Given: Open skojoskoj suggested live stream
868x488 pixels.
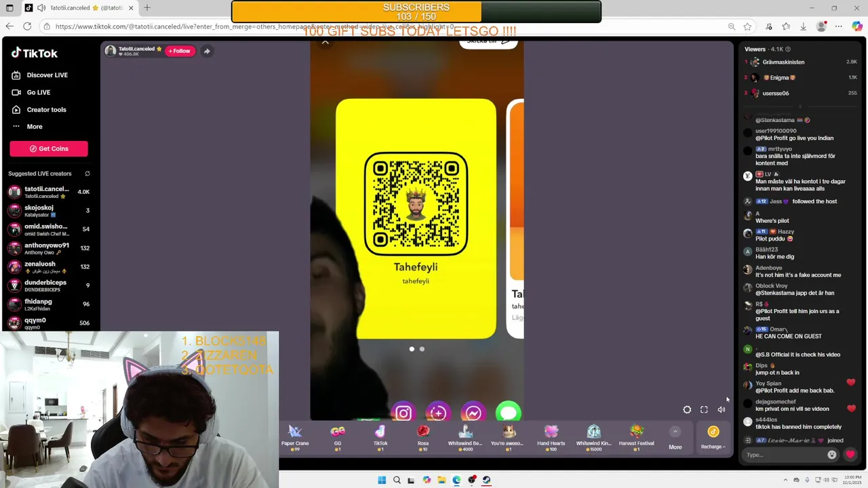Looking at the screenshot, I should (49, 211).
